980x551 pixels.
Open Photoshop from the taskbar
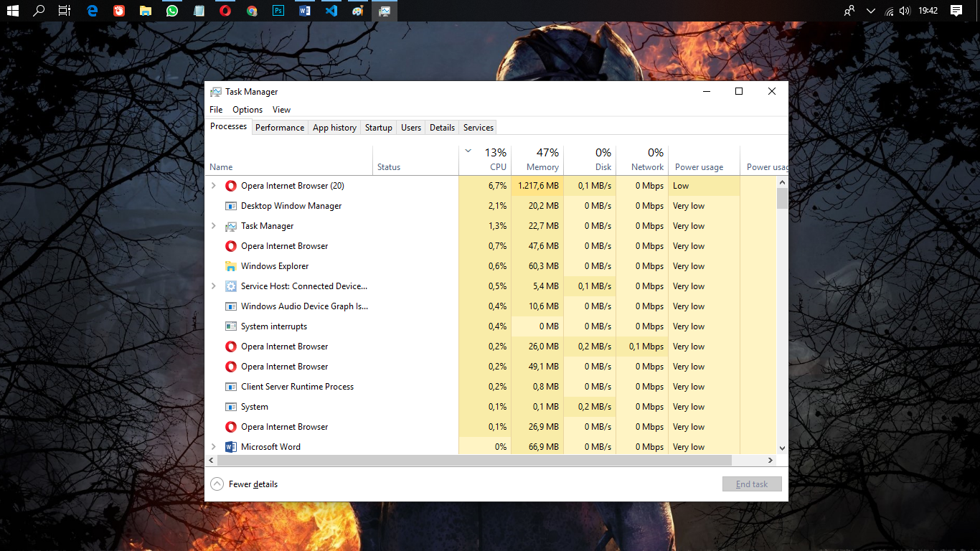278,11
